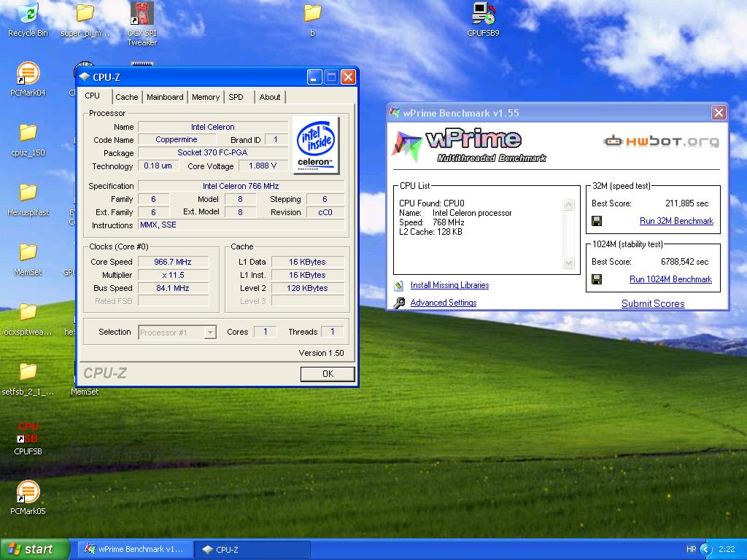Click the Specification field Intel Celeron 766 MHz
The image size is (747, 560).
[x=241, y=186]
